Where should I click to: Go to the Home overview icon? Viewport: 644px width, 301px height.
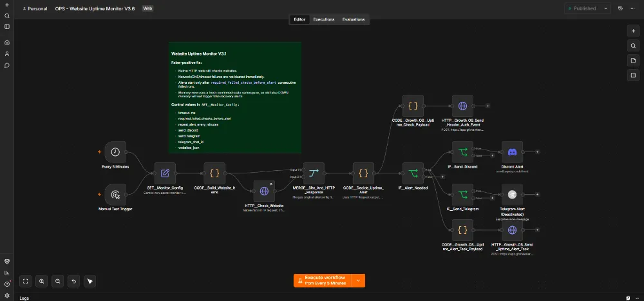coord(7,43)
